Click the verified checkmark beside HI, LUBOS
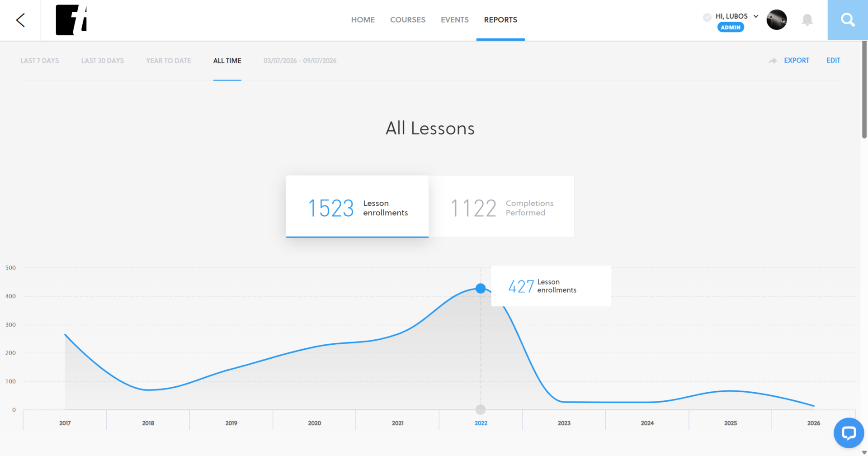Image resolution: width=868 pixels, height=456 pixels. tap(707, 17)
